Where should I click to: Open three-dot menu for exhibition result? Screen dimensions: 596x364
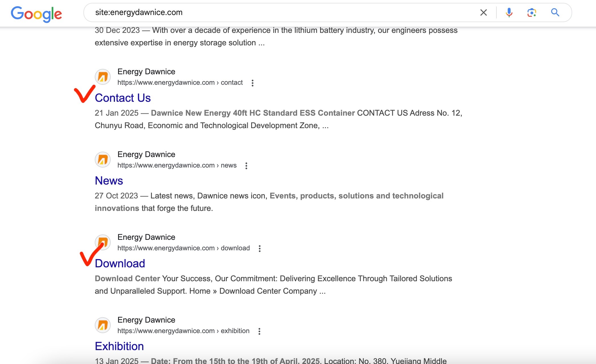coord(259,331)
